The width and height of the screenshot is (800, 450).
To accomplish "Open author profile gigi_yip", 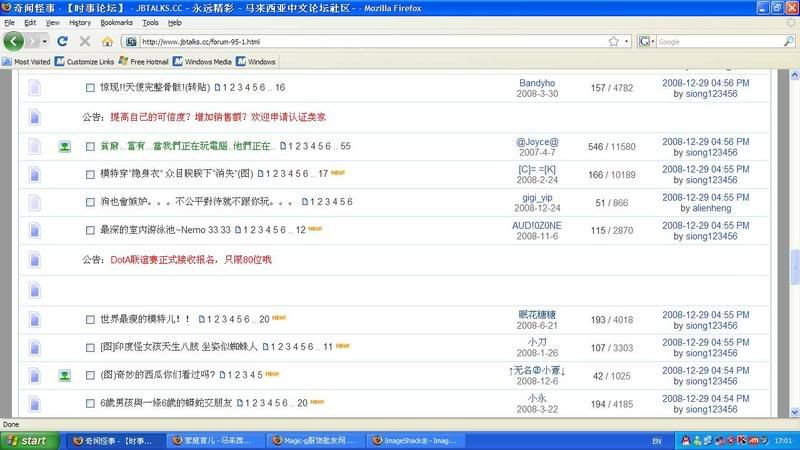I will 537,197.
